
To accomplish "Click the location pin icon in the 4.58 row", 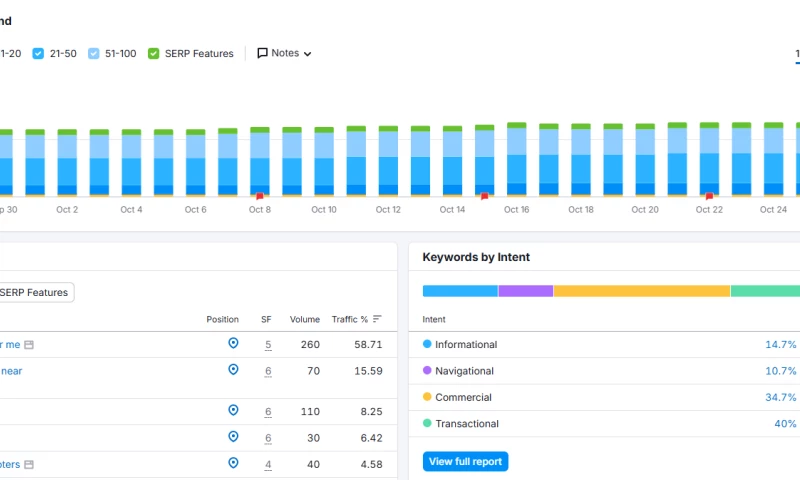I will pos(233,463).
